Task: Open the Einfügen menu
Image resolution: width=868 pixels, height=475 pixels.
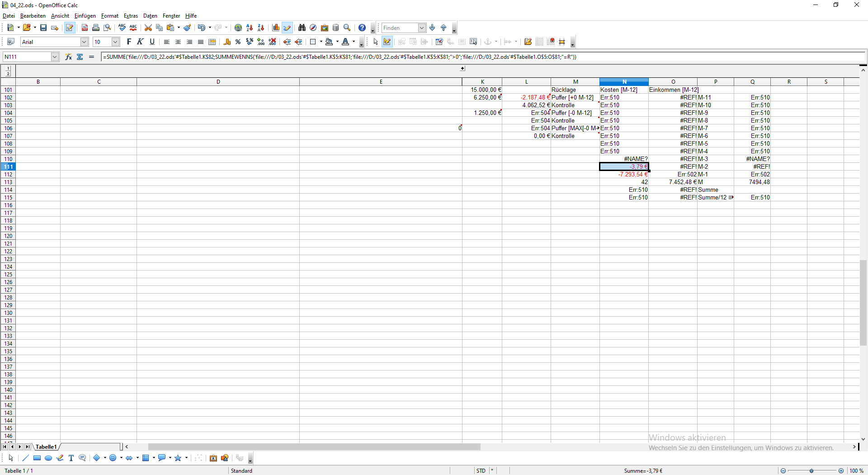Action: point(85,16)
